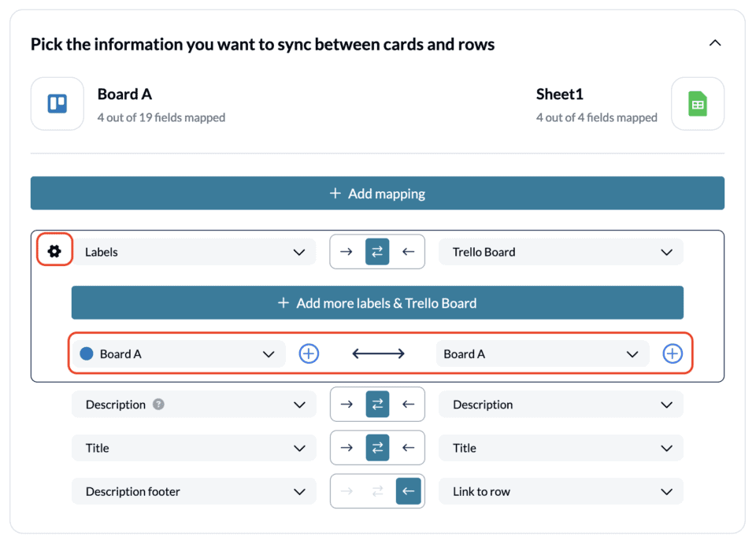The width and height of the screenshot is (756, 540).
Task: Click the Description help question mark icon
Action: 158,405
